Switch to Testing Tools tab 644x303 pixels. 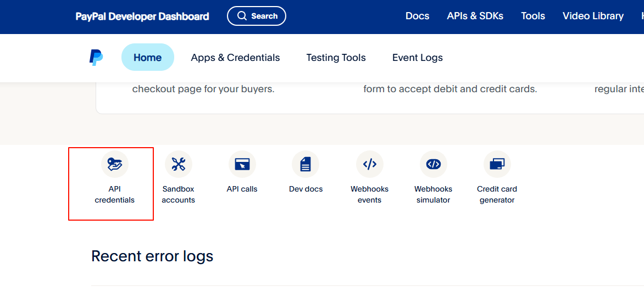[336, 58]
